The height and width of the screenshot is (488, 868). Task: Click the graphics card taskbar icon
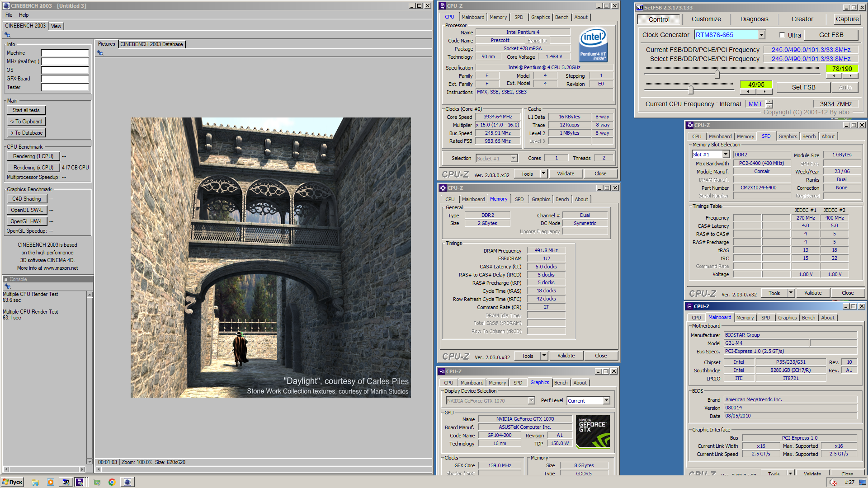pos(97,482)
